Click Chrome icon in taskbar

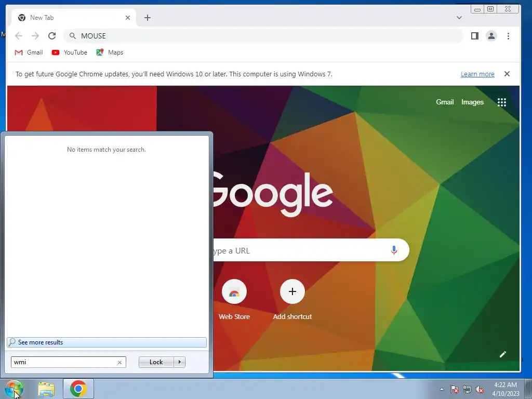78,389
